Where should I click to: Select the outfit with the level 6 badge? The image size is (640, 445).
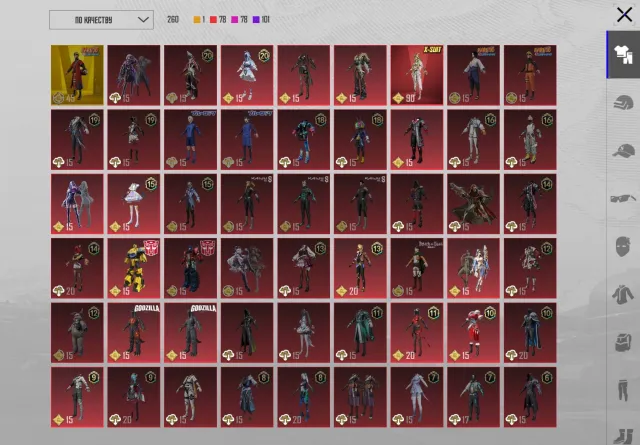pyautogui.click(x=530, y=397)
